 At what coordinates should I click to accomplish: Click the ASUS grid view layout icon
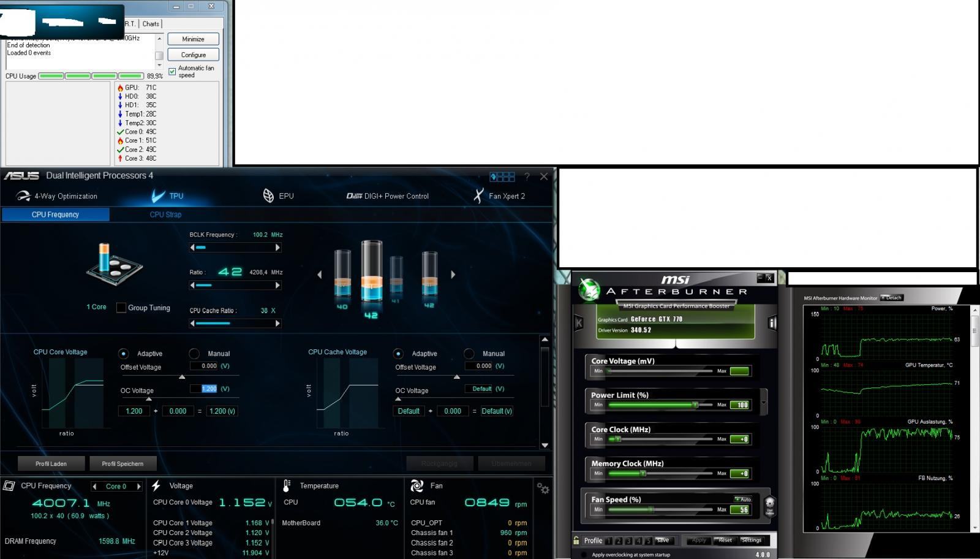click(x=502, y=177)
